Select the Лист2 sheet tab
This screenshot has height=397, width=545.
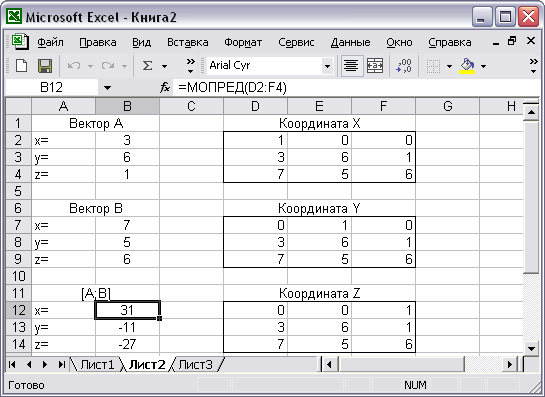pyautogui.click(x=147, y=365)
